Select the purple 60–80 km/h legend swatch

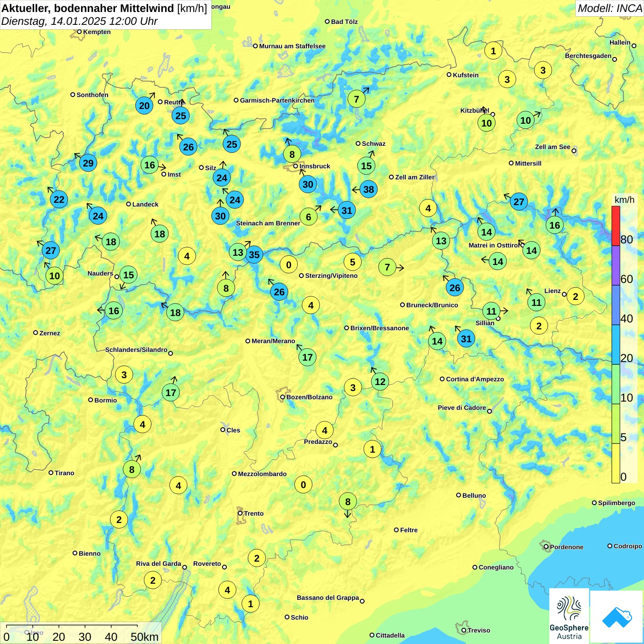615,265
